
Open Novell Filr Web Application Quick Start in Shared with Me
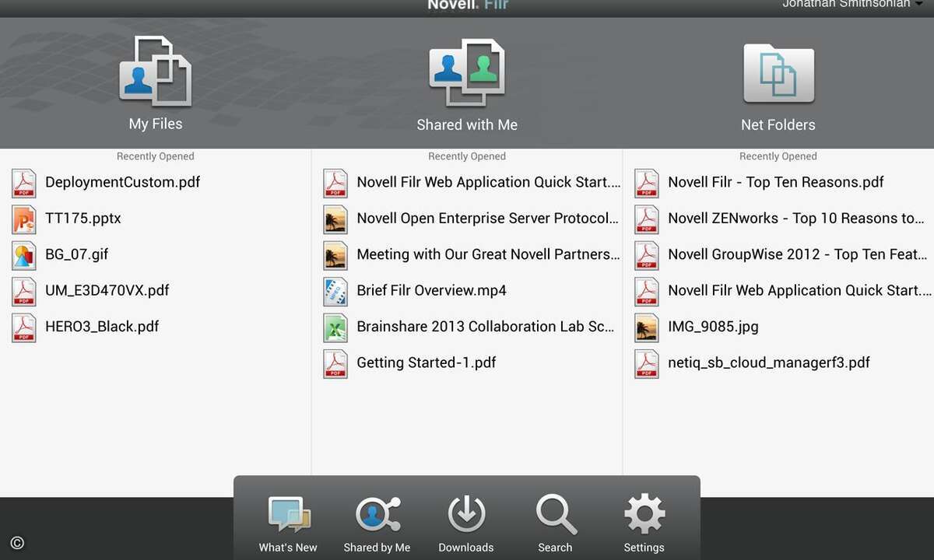click(x=489, y=182)
